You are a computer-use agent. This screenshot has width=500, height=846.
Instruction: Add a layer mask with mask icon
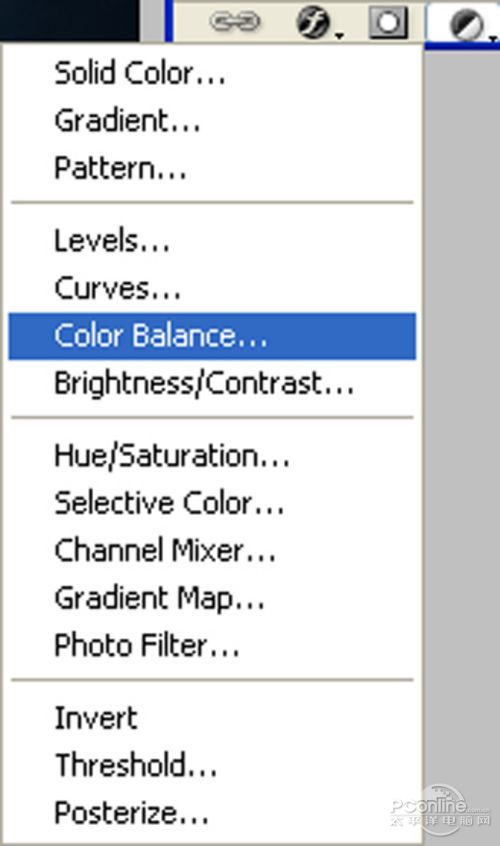click(x=388, y=22)
